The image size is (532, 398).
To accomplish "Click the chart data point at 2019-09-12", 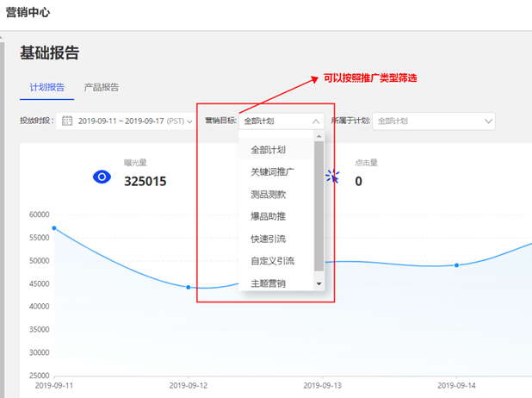I will (x=189, y=287).
